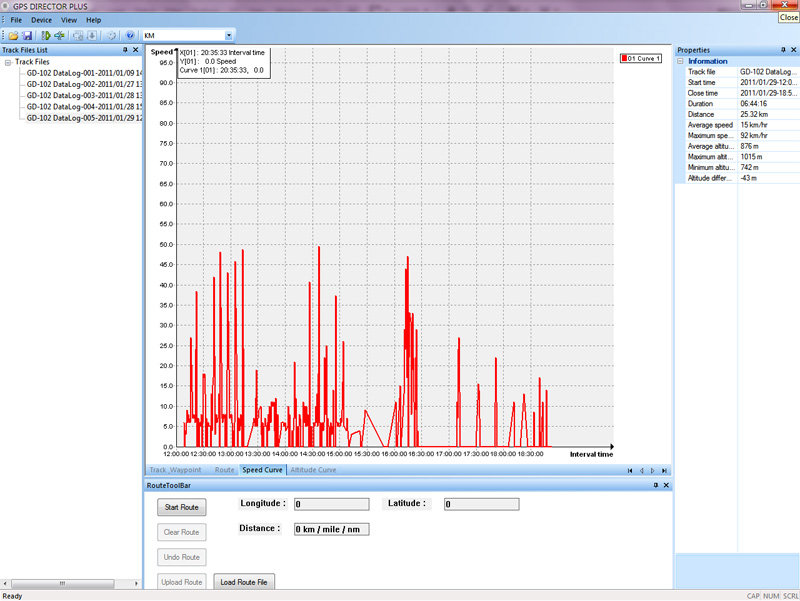The image size is (800, 601).
Task: Click the green double-arrow transfer icon
Action: [60, 35]
